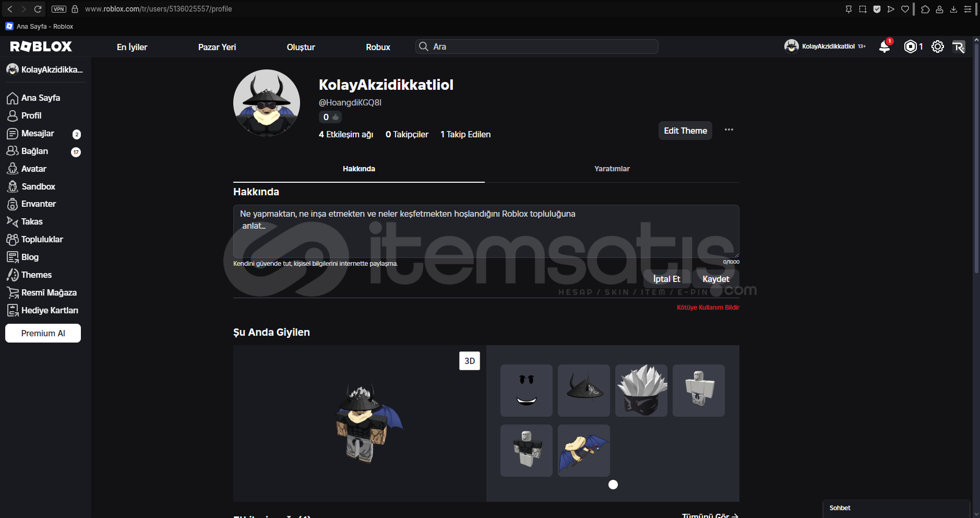The width and height of the screenshot is (980, 518).
Task: Open the notifications bell icon
Action: coord(885,46)
